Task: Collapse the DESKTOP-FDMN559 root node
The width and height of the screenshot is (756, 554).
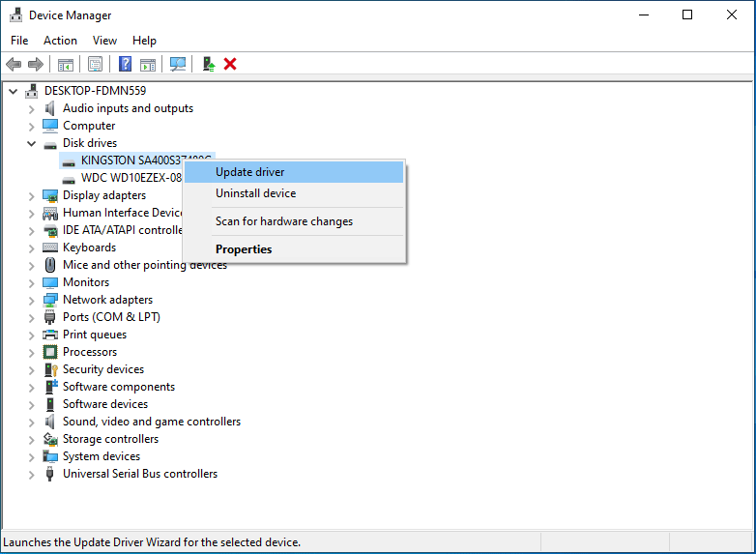Action: [13, 91]
